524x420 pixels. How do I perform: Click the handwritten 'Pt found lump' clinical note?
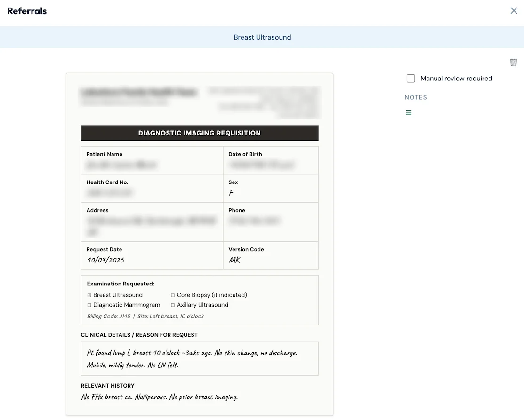pyautogui.click(x=192, y=353)
